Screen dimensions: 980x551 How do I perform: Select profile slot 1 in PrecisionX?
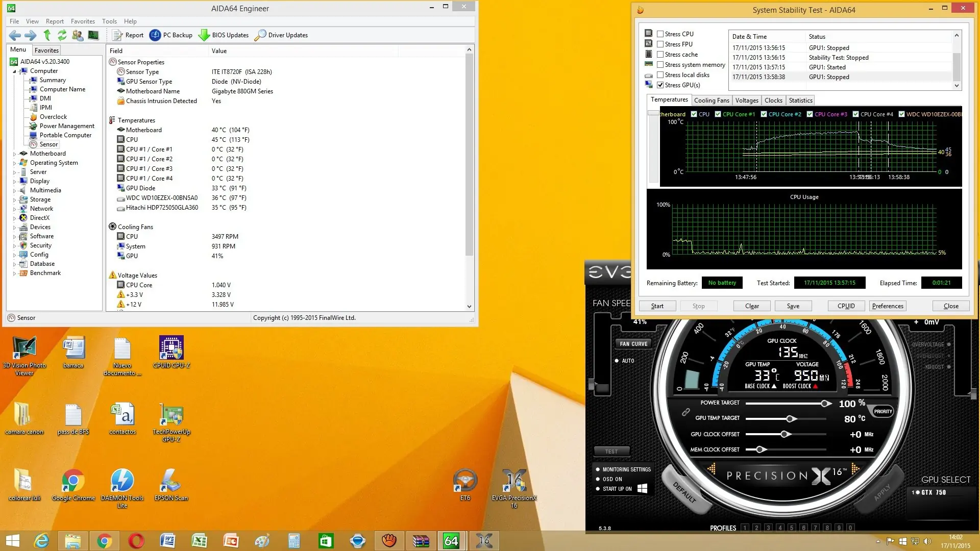pos(745,528)
